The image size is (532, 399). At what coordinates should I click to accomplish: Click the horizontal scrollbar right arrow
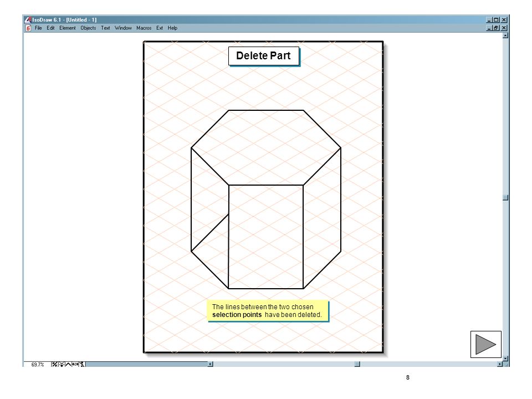click(x=499, y=365)
